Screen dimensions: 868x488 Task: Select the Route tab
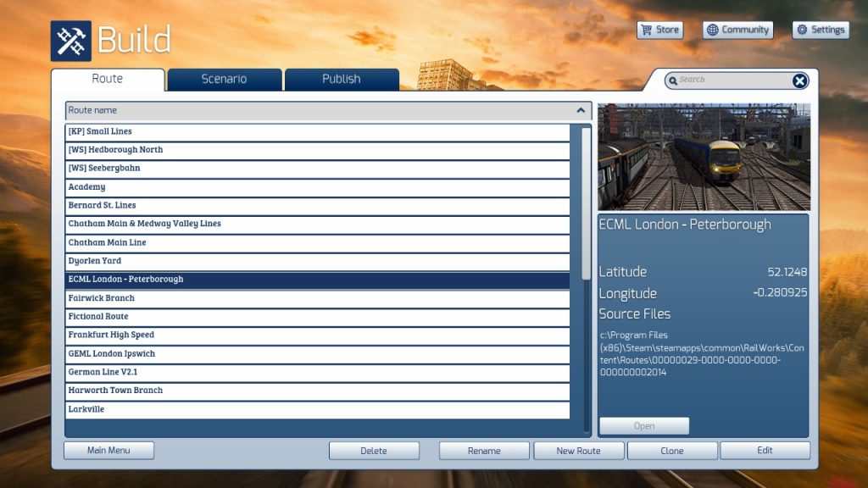(108, 78)
